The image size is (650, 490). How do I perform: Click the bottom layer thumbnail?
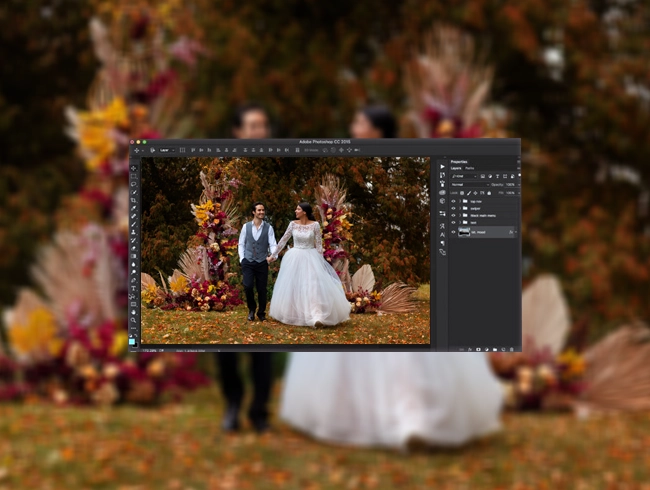pos(464,232)
